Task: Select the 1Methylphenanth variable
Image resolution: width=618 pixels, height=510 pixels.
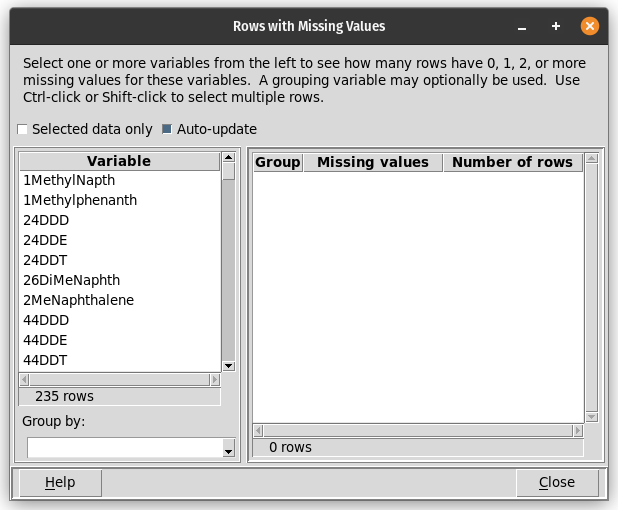Action: point(119,200)
